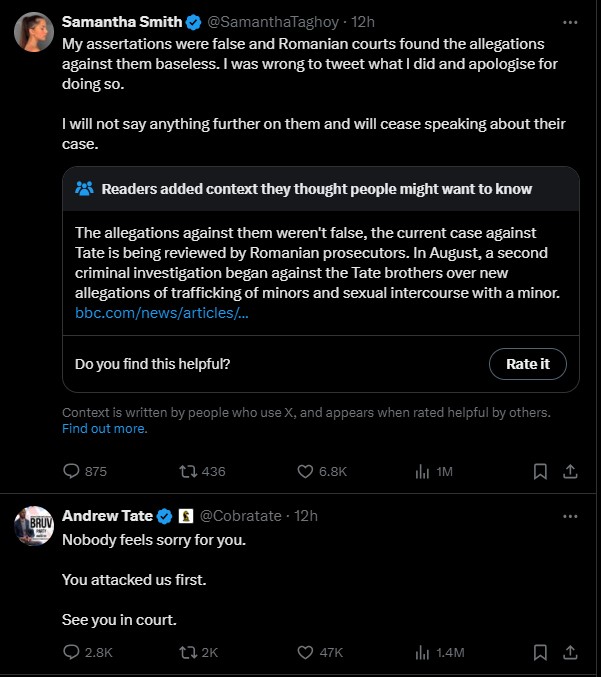Click the @Cobratate handle

241,516
